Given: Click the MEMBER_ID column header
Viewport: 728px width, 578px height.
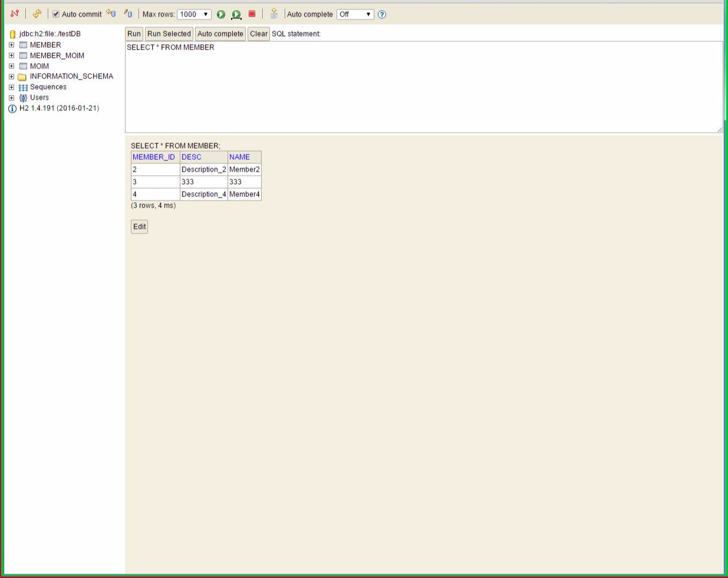Looking at the screenshot, I should pyautogui.click(x=155, y=157).
